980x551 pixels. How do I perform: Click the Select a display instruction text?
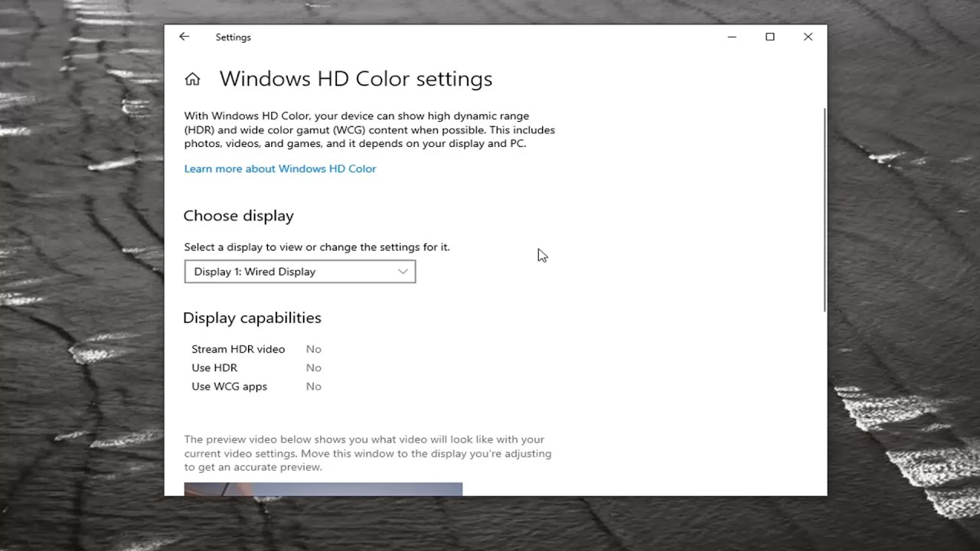point(317,247)
